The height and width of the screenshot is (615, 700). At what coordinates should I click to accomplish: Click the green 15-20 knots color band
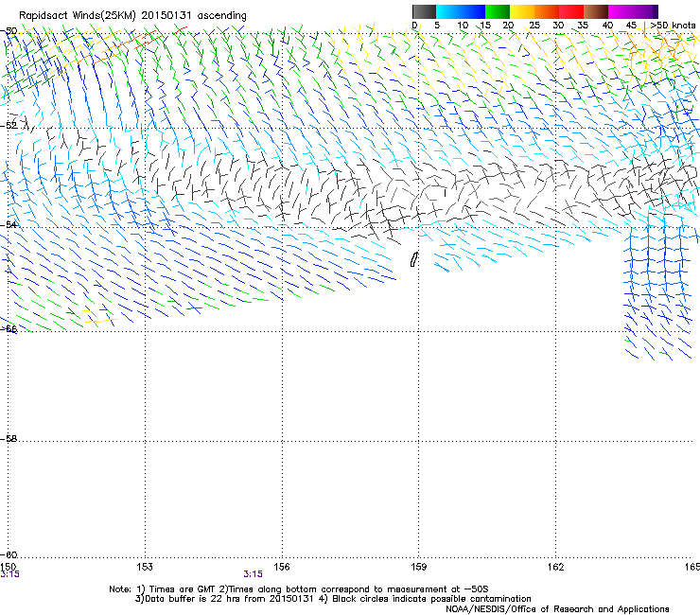coord(498,11)
